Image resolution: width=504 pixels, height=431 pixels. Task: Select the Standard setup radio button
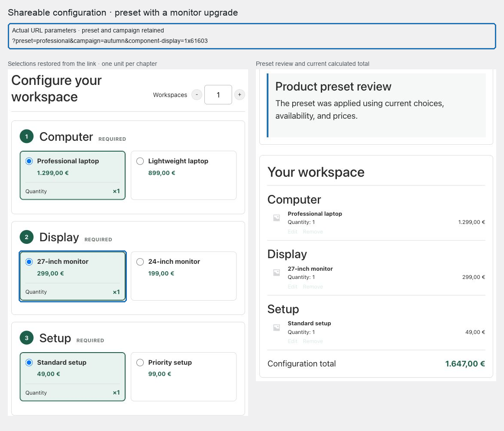29,363
